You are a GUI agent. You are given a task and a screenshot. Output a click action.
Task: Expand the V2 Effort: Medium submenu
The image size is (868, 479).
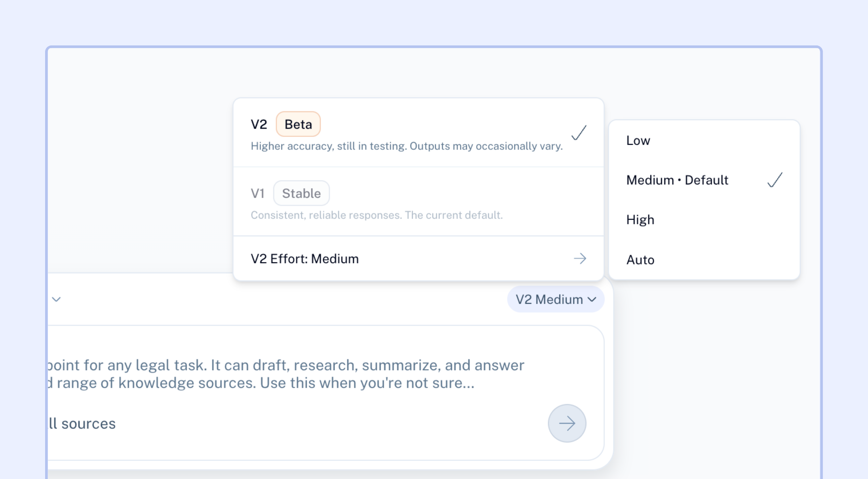point(418,259)
